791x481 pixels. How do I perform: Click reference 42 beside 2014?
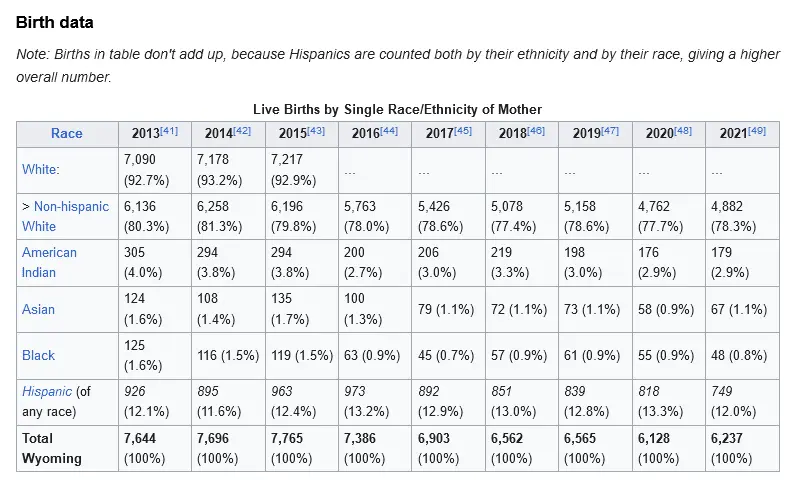(243, 130)
